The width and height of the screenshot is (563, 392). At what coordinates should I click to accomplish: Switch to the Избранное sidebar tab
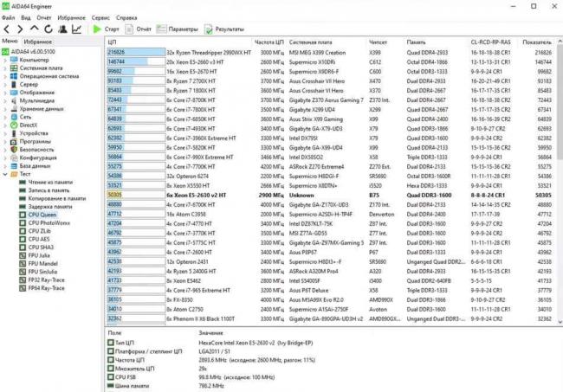coord(38,42)
